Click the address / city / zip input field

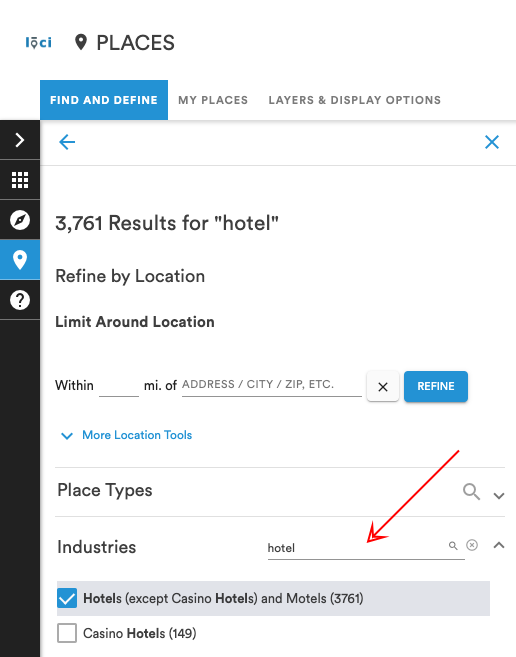[x=272, y=385]
